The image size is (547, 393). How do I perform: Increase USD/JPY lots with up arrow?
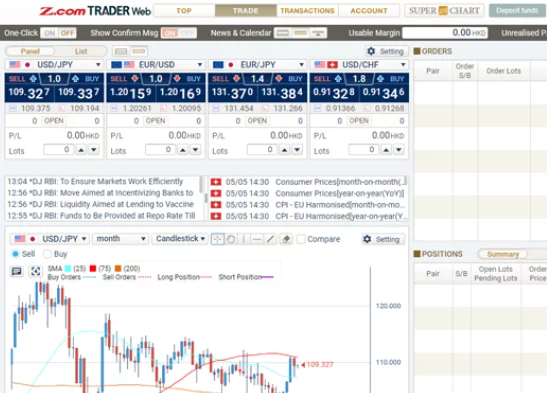(81, 150)
